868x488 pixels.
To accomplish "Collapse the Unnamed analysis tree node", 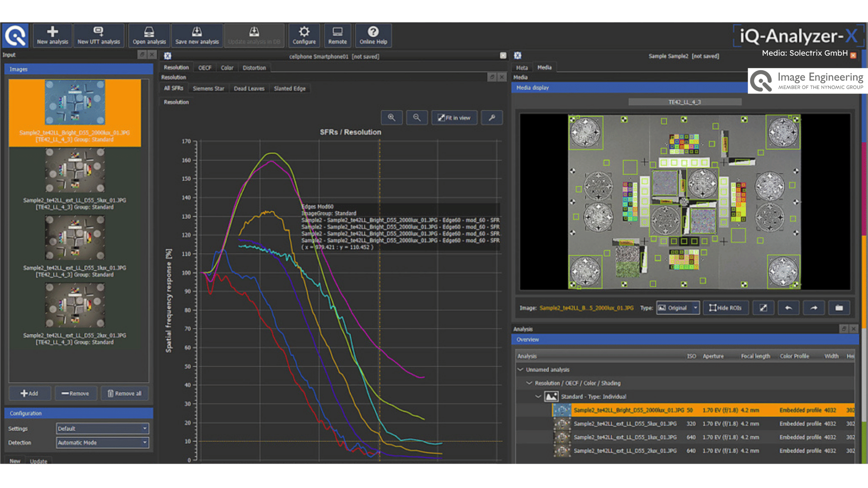I will click(520, 370).
